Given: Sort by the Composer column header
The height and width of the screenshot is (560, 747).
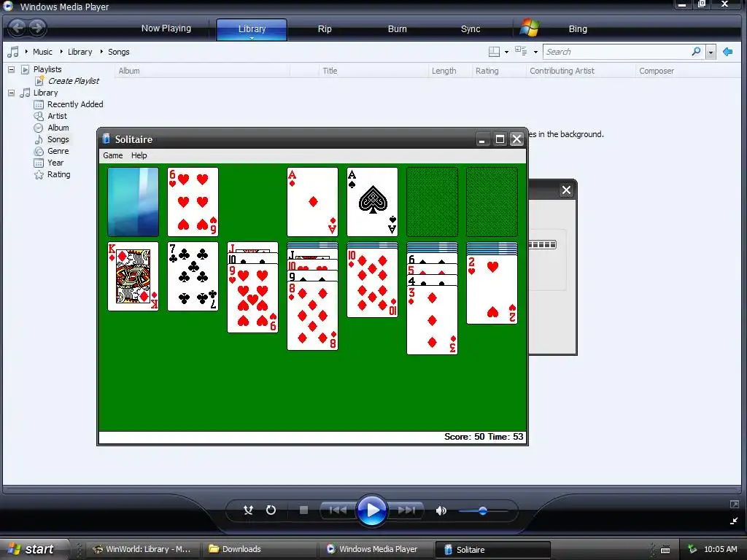Looking at the screenshot, I should (x=688, y=71).
